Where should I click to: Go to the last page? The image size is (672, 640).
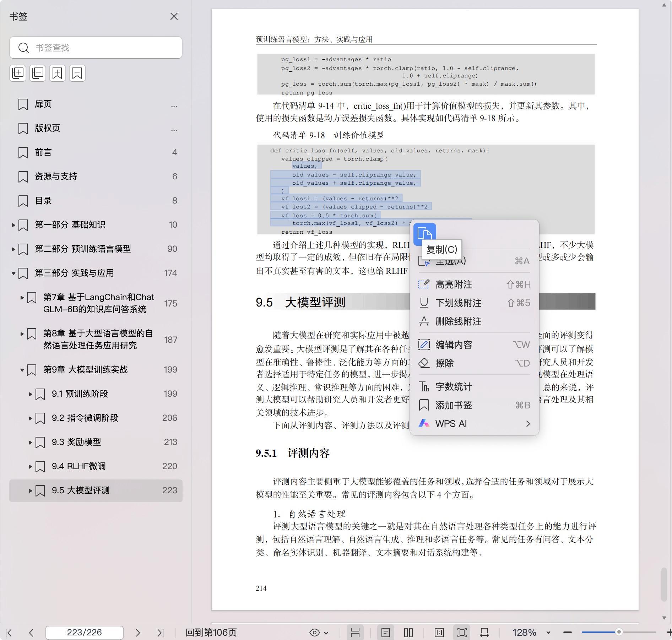coord(161,633)
